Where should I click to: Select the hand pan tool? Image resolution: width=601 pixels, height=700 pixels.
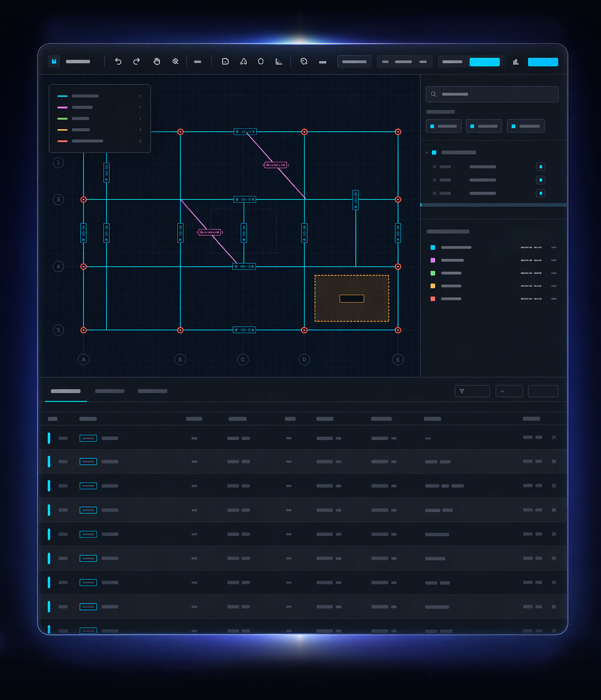coord(157,62)
